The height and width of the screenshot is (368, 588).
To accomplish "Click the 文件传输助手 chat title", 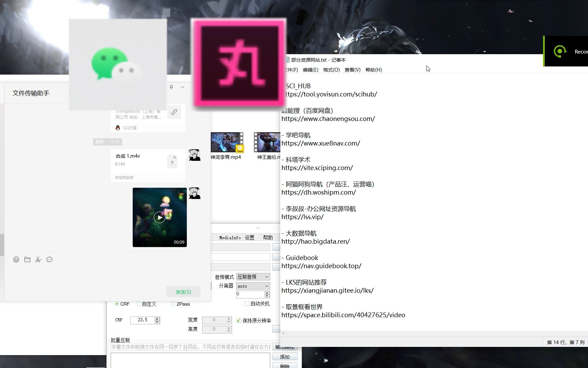I will 31,93.
